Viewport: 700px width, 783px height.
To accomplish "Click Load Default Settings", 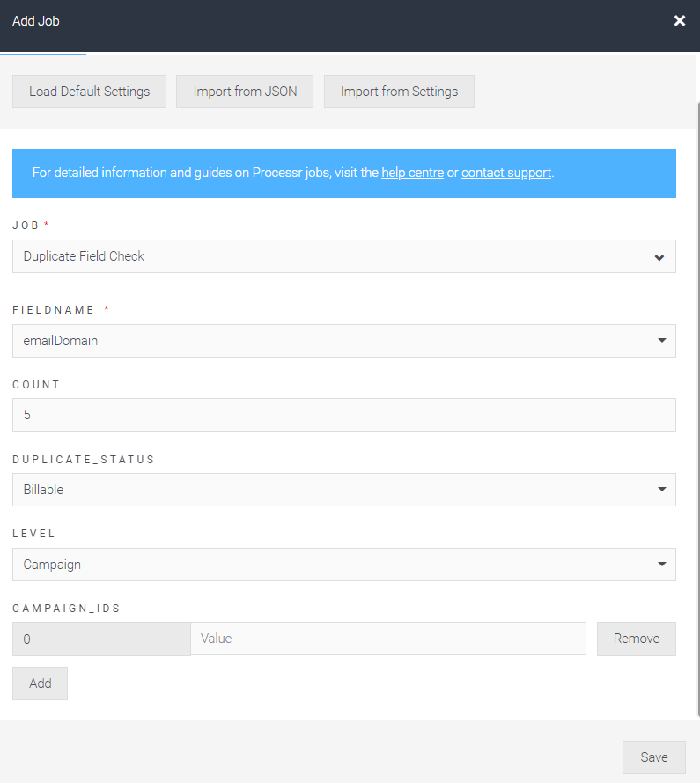I will coord(88,91).
